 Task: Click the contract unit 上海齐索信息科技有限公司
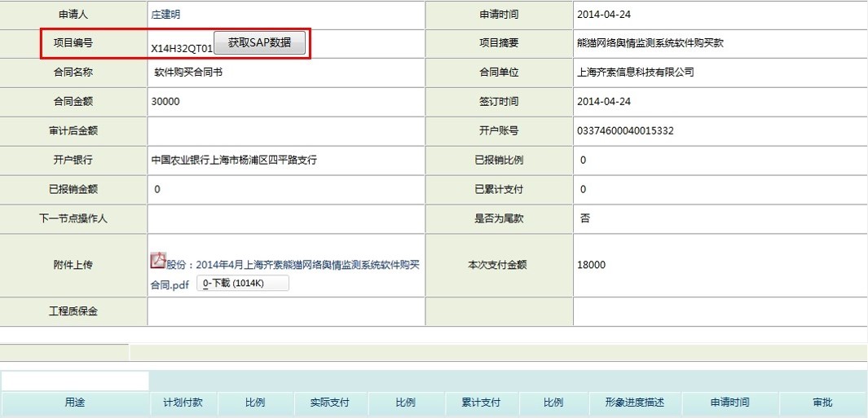coord(635,73)
